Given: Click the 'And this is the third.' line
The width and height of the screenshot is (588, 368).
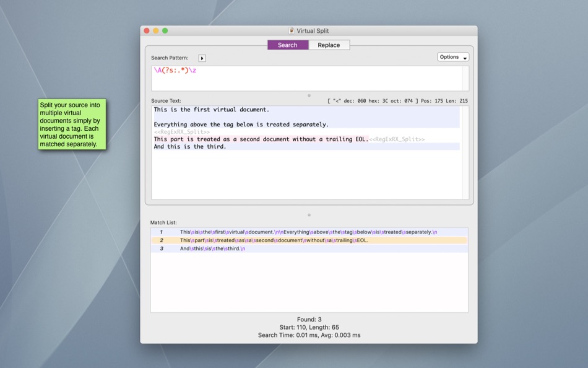Looking at the screenshot, I should pos(190,146).
